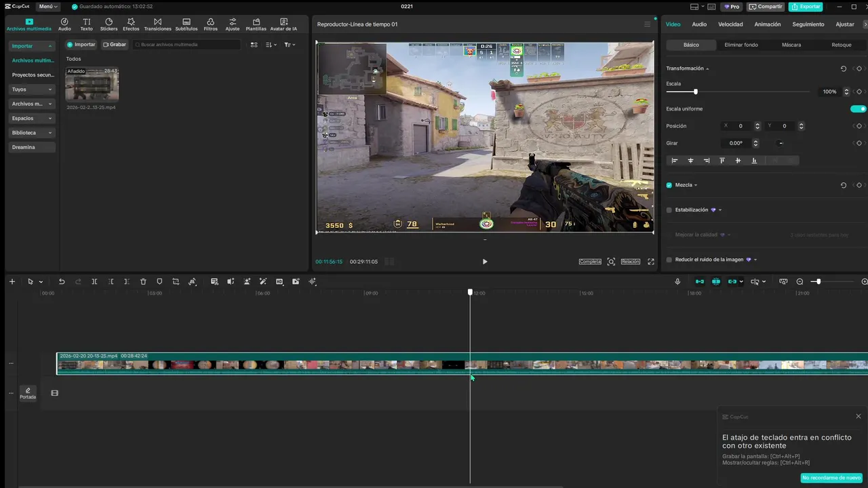Align clip to the bottom edge
The height and width of the screenshot is (488, 868).
[x=754, y=161]
